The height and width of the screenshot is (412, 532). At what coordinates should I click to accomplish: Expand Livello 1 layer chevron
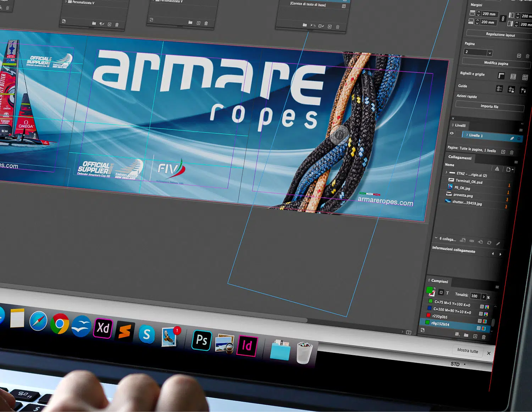[x=467, y=135]
